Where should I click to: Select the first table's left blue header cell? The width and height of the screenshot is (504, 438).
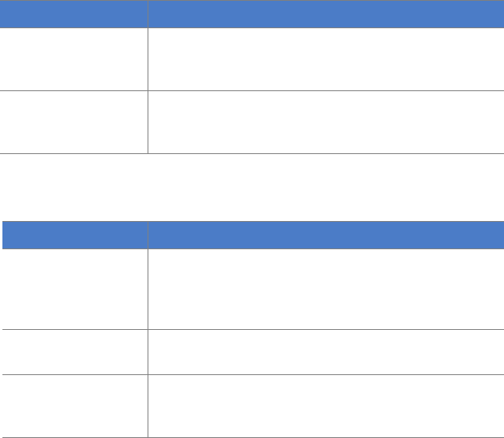pyautogui.click(x=74, y=15)
